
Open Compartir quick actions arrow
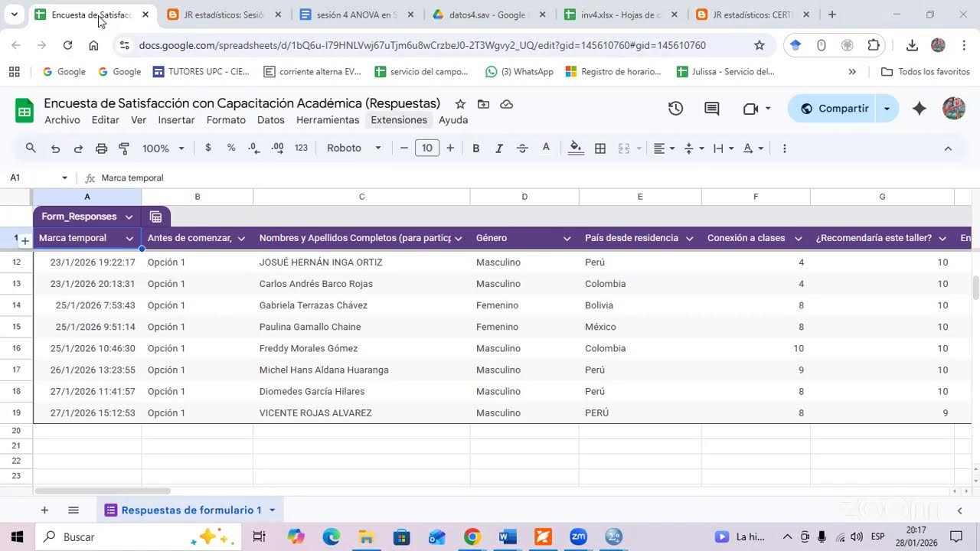(x=887, y=109)
